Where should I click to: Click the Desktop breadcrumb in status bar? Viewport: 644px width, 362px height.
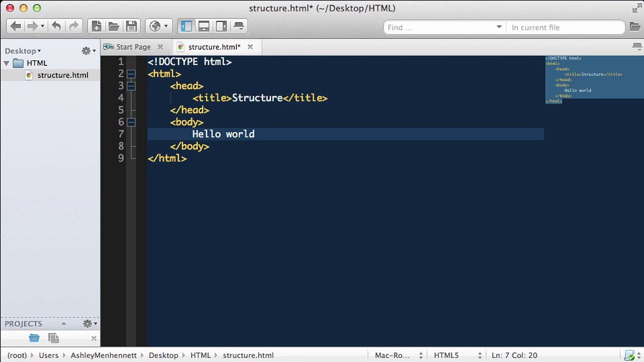point(163,355)
